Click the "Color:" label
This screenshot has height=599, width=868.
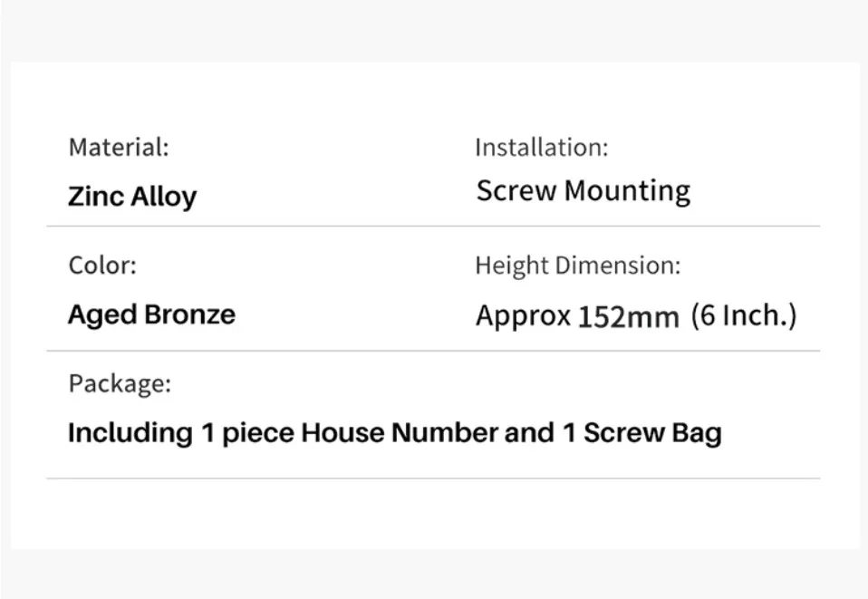[x=102, y=266]
